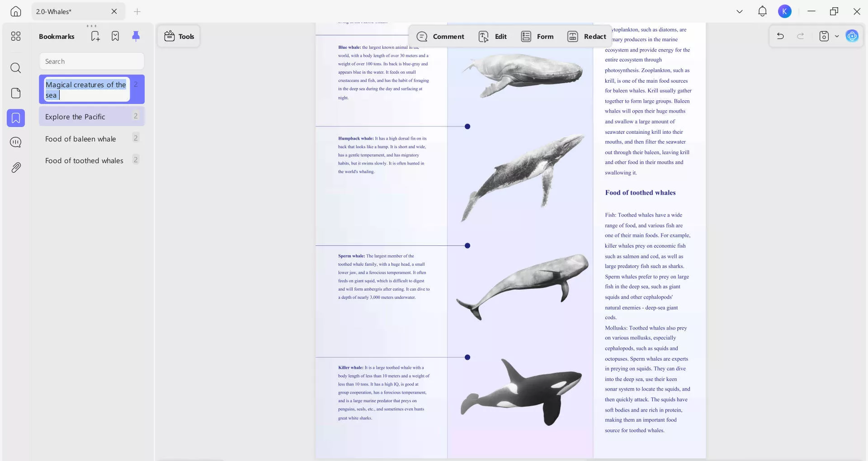868x461 pixels.
Task: Switch to Edit mode
Action: tap(492, 37)
